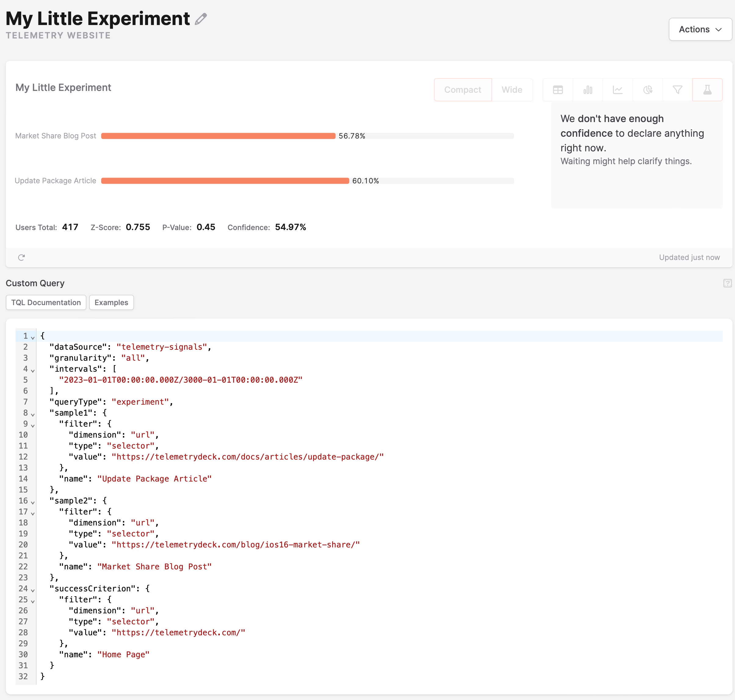Select the funnel view icon
The height and width of the screenshot is (700, 735).
coord(677,89)
